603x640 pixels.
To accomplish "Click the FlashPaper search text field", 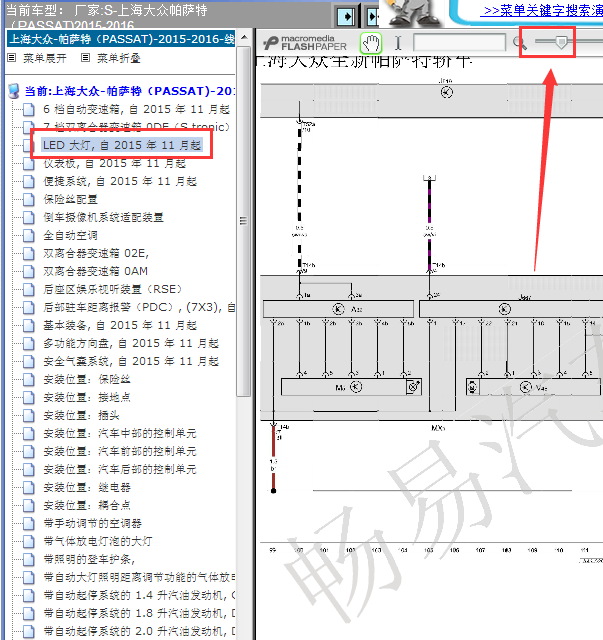I will click(459, 42).
